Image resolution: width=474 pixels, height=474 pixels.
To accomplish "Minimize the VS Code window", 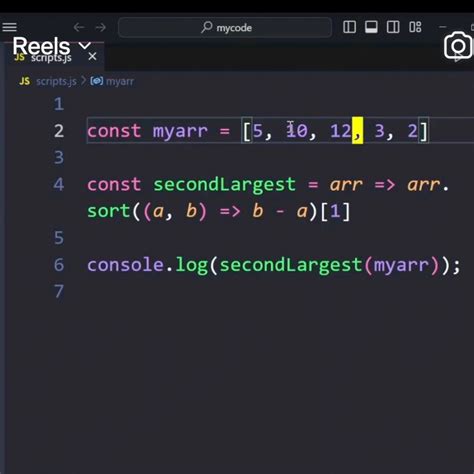I will pyautogui.click(x=443, y=27).
